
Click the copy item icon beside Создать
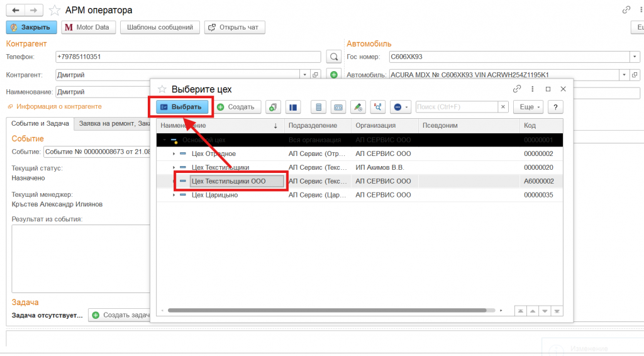click(273, 107)
